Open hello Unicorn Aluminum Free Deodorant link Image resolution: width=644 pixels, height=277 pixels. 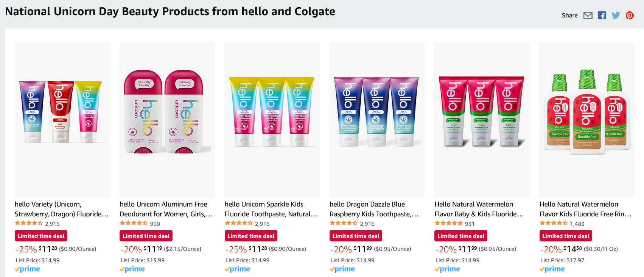166,209
